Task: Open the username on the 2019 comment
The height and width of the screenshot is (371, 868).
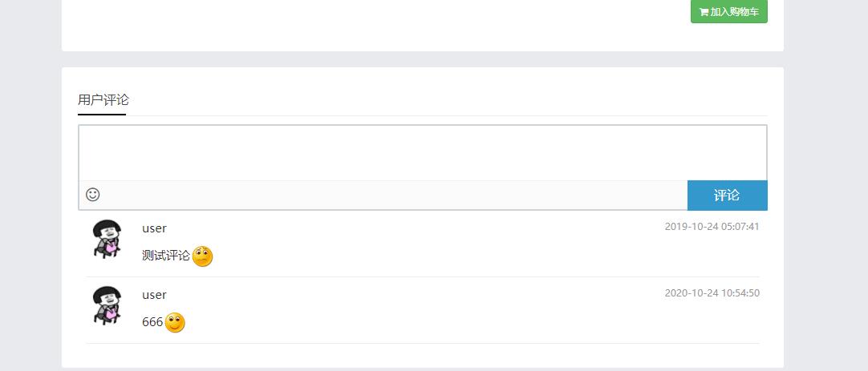Action: click(x=154, y=228)
